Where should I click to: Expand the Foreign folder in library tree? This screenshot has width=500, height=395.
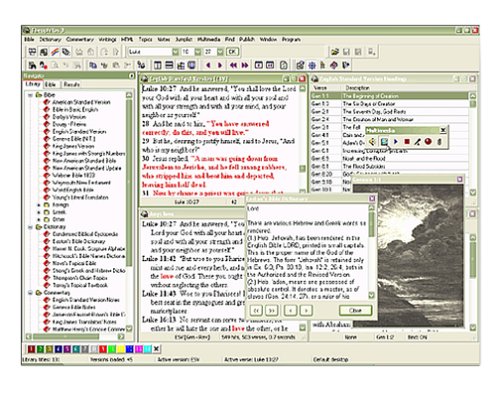pos(39,205)
